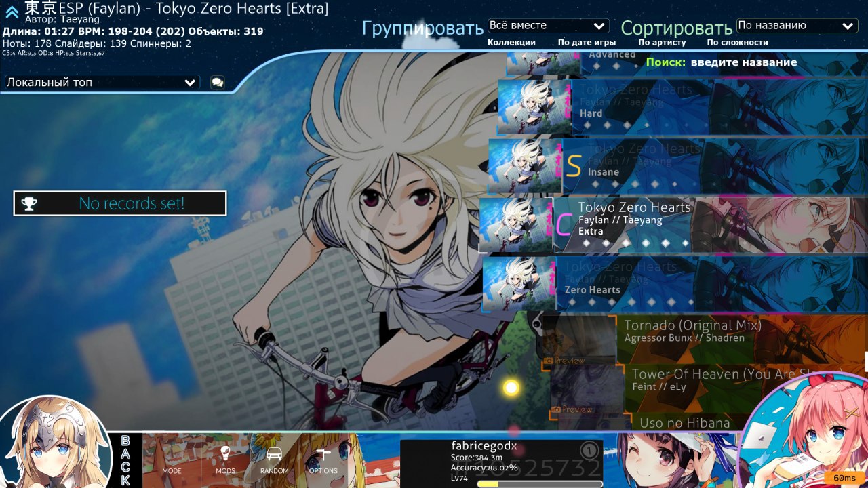The width and height of the screenshot is (868, 488).
Task: Open the Сортировать dropdown (По названию)
Action: click(797, 26)
